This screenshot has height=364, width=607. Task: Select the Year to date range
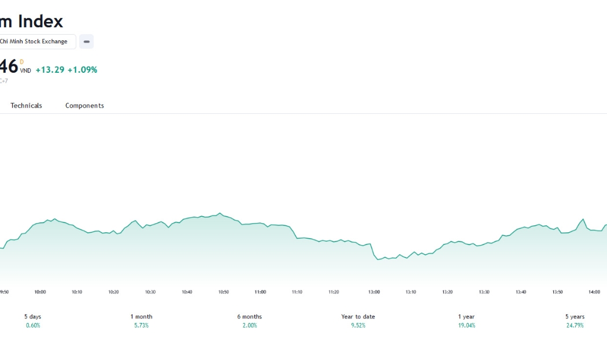[x=358, y=321]
